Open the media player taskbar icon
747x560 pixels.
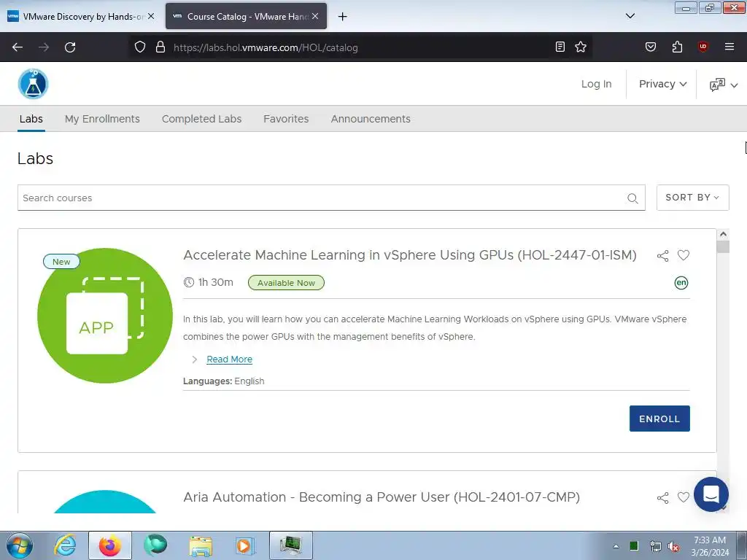pyautogui.click(x=245, y=545)
